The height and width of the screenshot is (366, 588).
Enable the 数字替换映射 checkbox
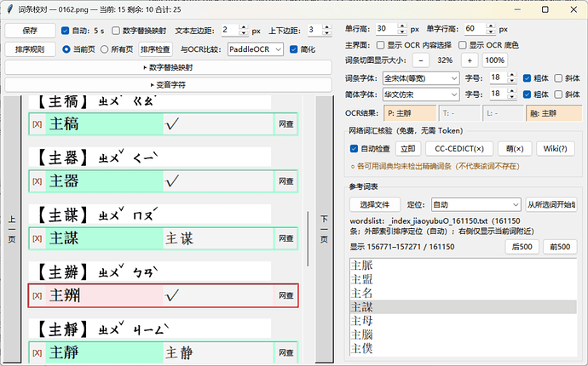(116, 31)
